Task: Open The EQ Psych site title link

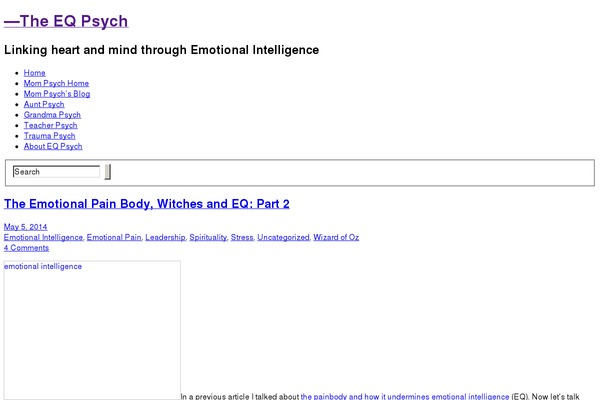Action: coord(66,21)
